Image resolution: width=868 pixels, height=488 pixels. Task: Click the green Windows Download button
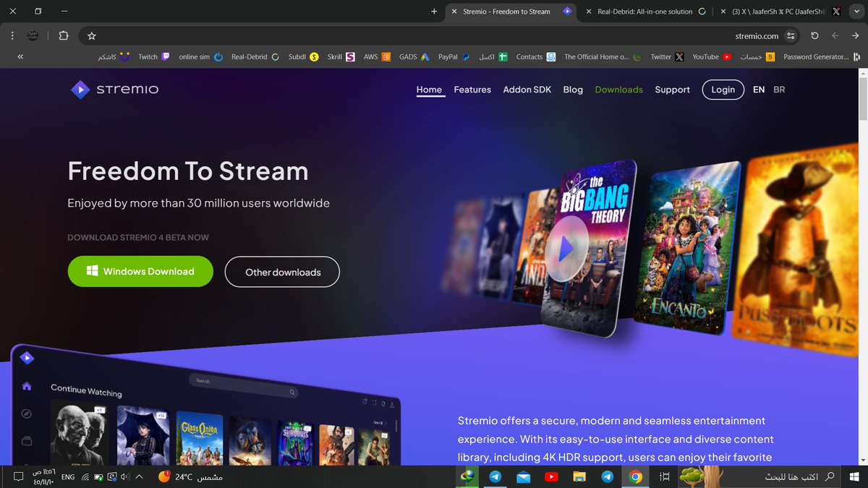(140, 272)
